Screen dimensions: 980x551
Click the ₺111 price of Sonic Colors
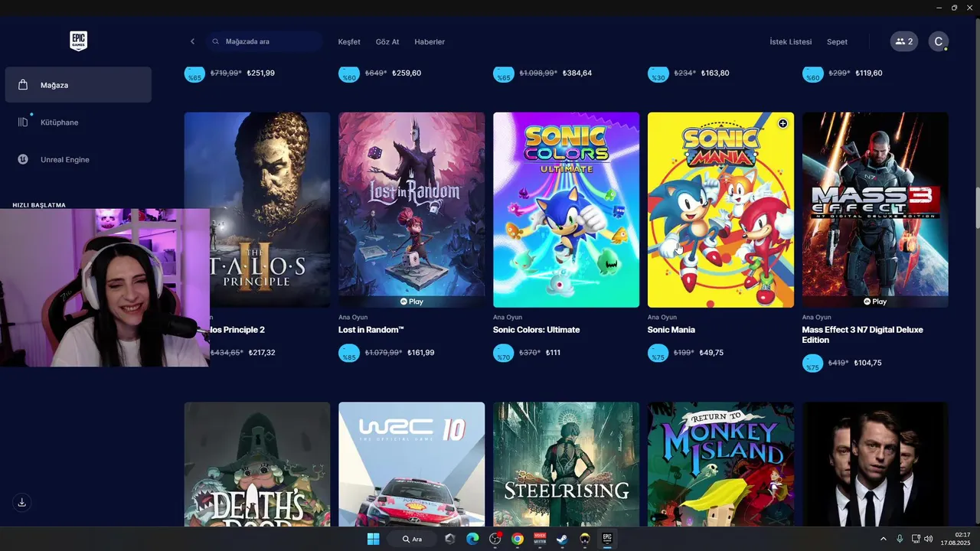tap(553, 353)
